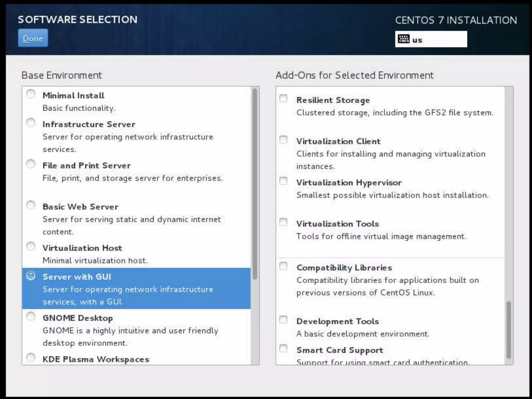Select GNOME Desktop radio button
Viewport: 532px width, 399px height.
pos(31,316)
